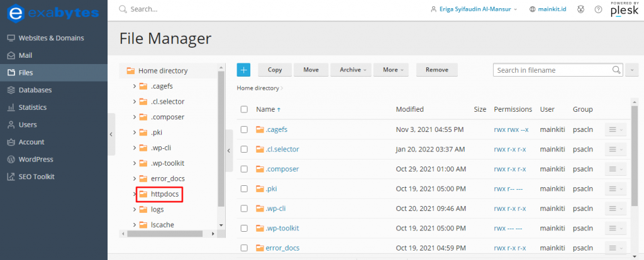The width and height of the screenshot is (644, 260).
Task: Open the row actions menu for .cl.selector
Action: click(616, 149)
